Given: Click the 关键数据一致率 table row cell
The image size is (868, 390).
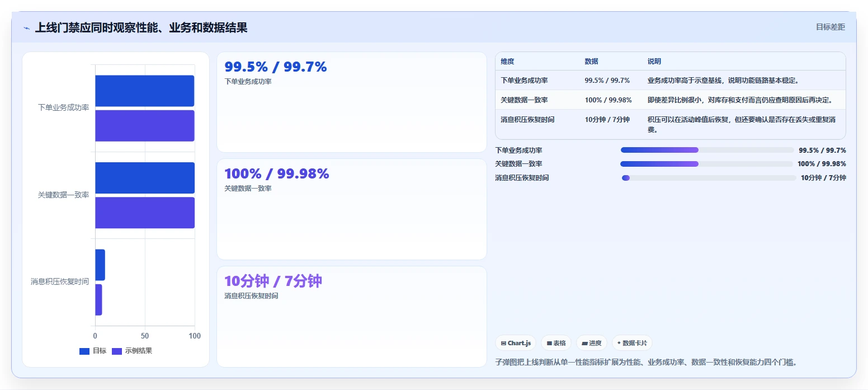Looking at the screenshot, I should 525,100.
